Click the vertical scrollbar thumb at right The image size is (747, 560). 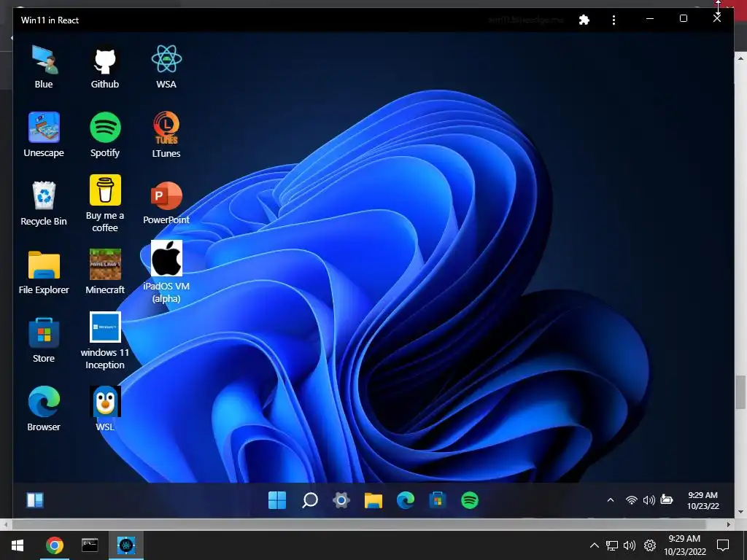740,392
